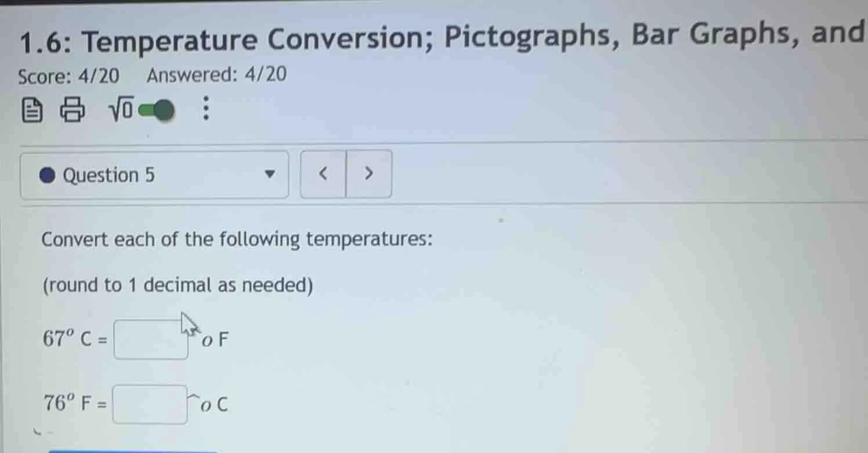Open the question text document icon
The width and height of the screenshot is (868, 453).
pos(32,110)
